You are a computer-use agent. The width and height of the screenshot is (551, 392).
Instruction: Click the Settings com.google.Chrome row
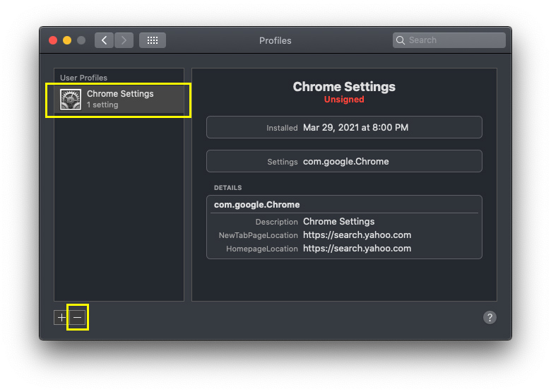344,162
